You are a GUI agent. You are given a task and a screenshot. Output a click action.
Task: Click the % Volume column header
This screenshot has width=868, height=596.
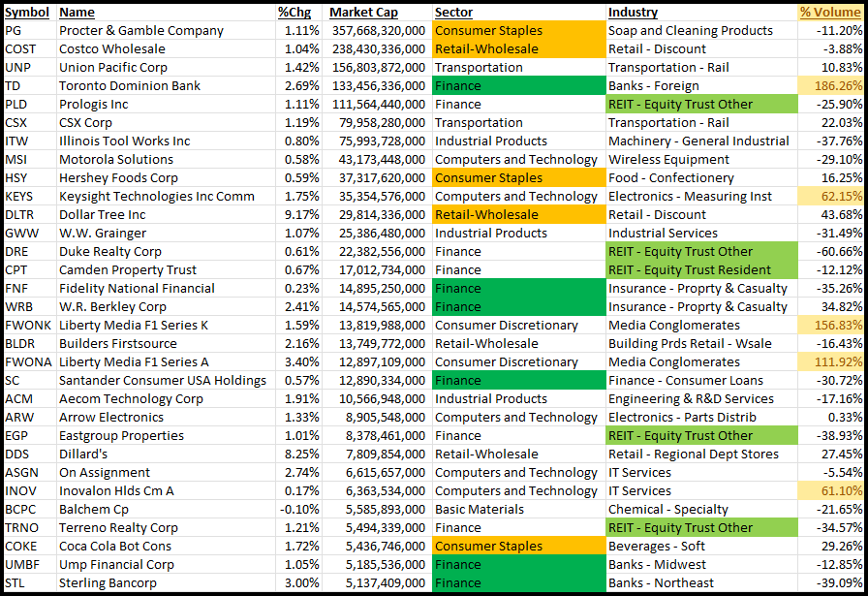830,13
